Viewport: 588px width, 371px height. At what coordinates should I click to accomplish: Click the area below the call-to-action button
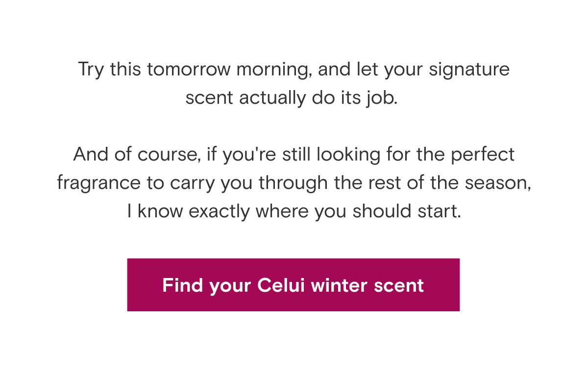tap(293, 343)
